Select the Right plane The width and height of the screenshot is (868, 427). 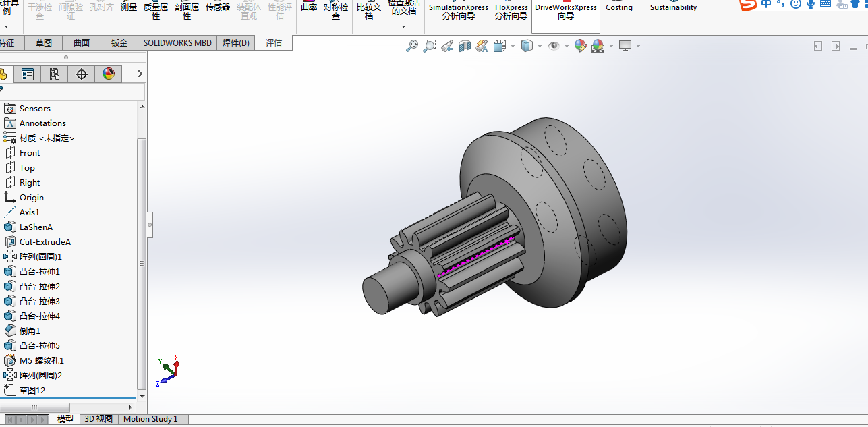click(29, 183)
